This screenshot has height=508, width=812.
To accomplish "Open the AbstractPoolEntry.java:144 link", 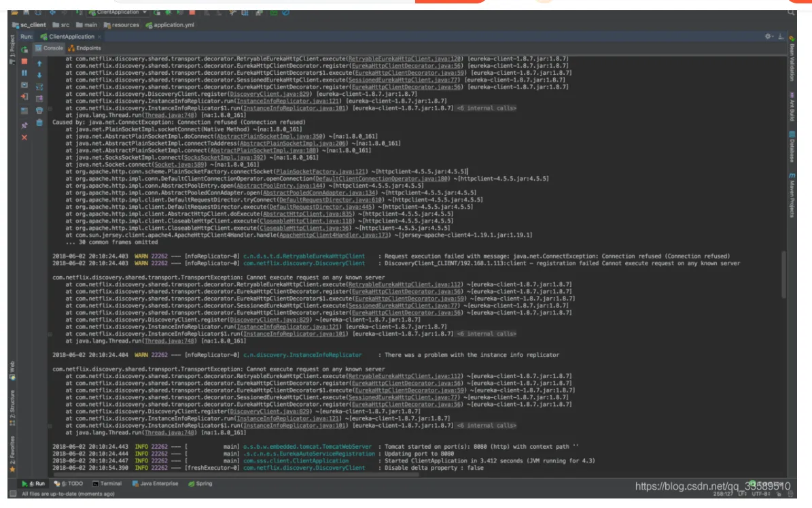I will point(280,186).
